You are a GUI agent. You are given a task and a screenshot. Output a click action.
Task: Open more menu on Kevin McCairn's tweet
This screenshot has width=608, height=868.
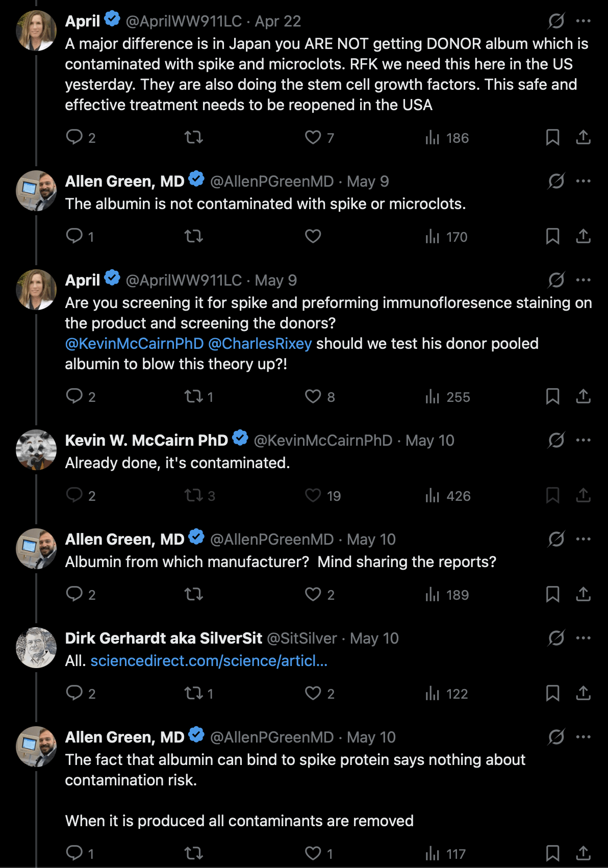pos(583,440)
